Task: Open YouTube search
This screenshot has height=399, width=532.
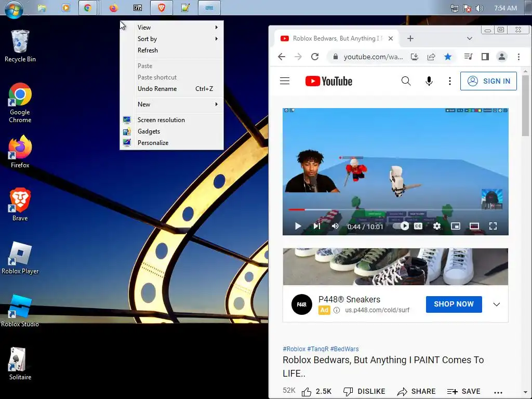Action: click(406, 81)
